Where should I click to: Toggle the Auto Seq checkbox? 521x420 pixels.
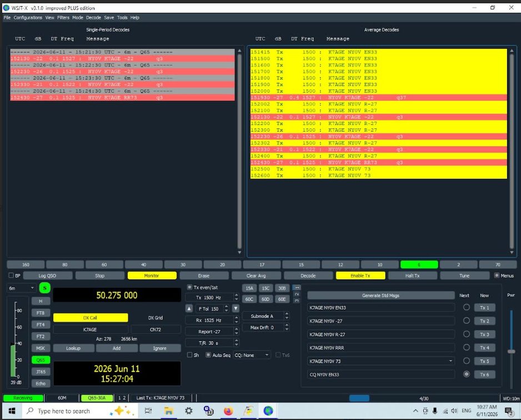click(208, 355)
